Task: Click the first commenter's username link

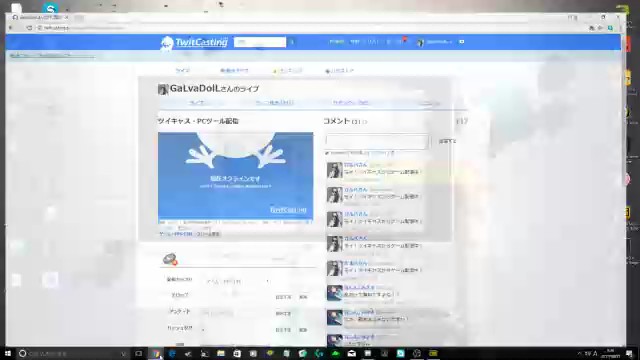Action: [x=356, y=164]
